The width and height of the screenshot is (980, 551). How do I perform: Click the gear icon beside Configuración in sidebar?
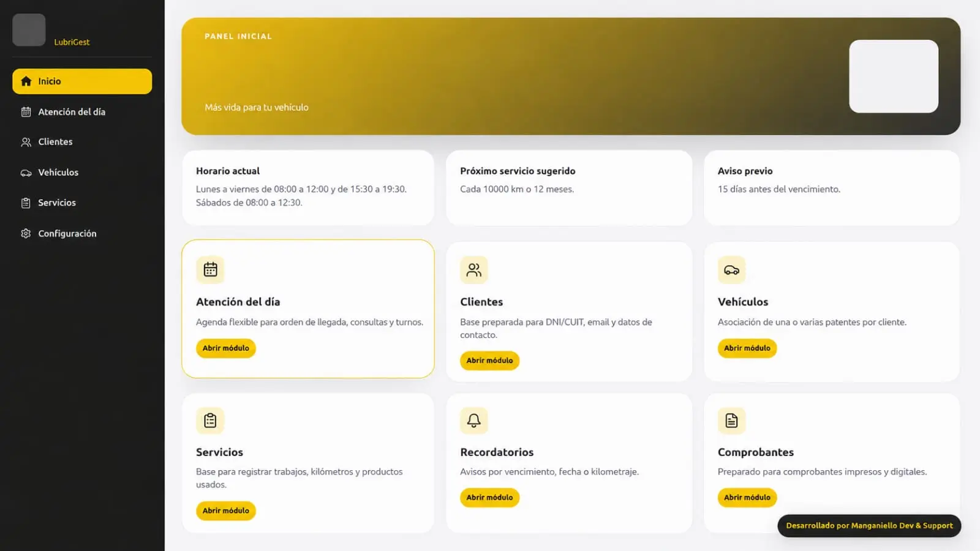(x=26, y=233)
